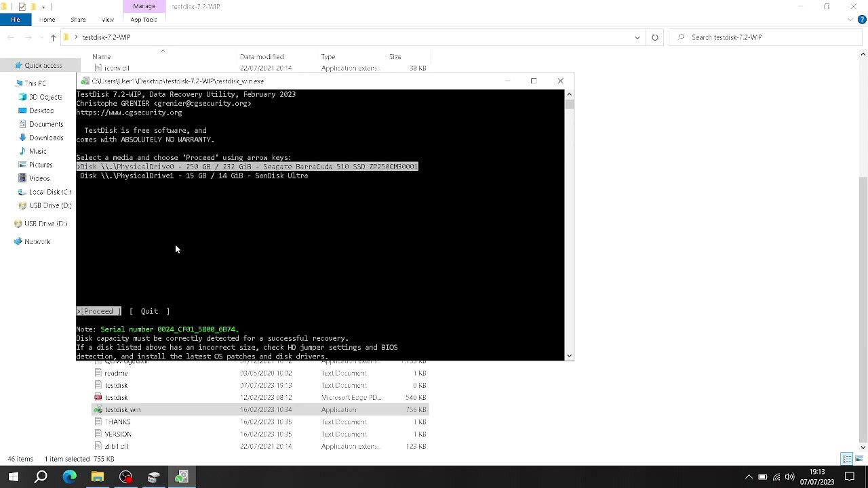
Task: Select Quick access in navigation pane
Action: click(43, 66)
